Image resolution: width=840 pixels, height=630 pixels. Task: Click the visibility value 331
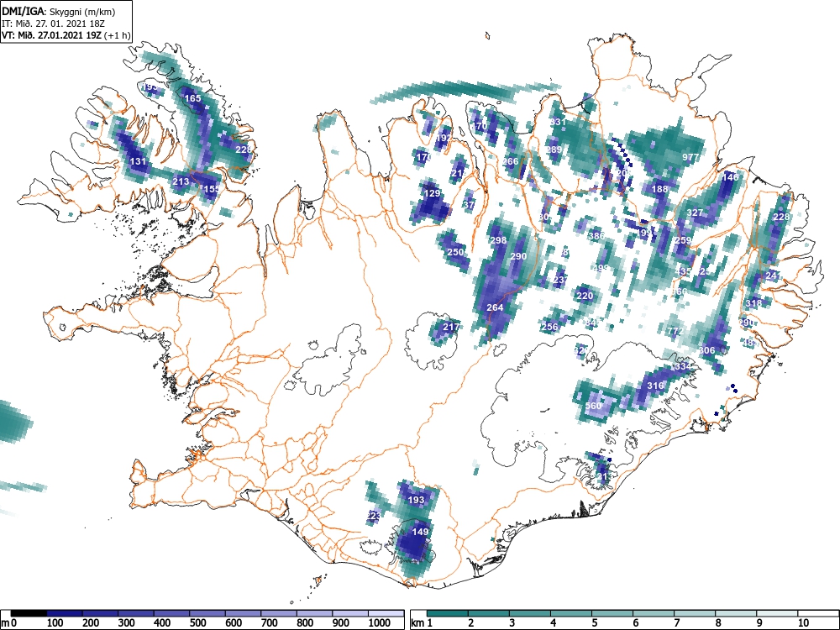[x=558, y=122]
